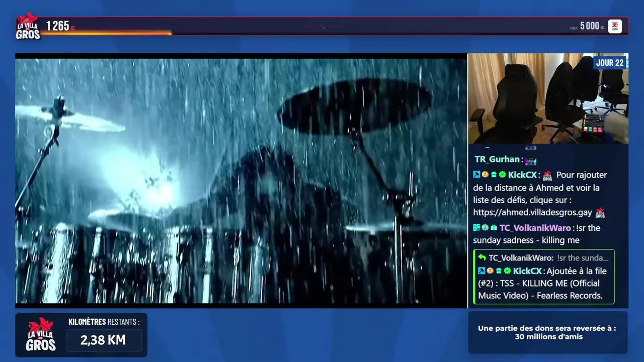Click the emote posted by TR_Gurhan
This screenshot has height=362, width=644.
531,160
